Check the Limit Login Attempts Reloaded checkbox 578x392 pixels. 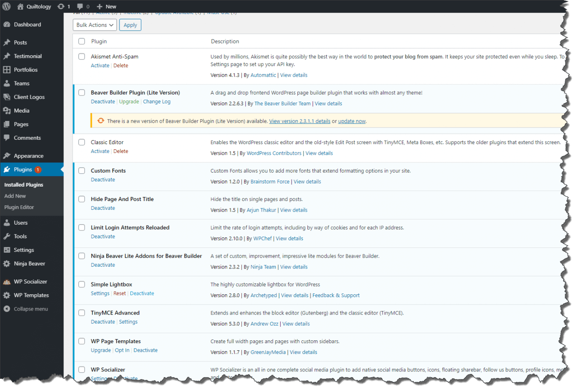point(81,227)
